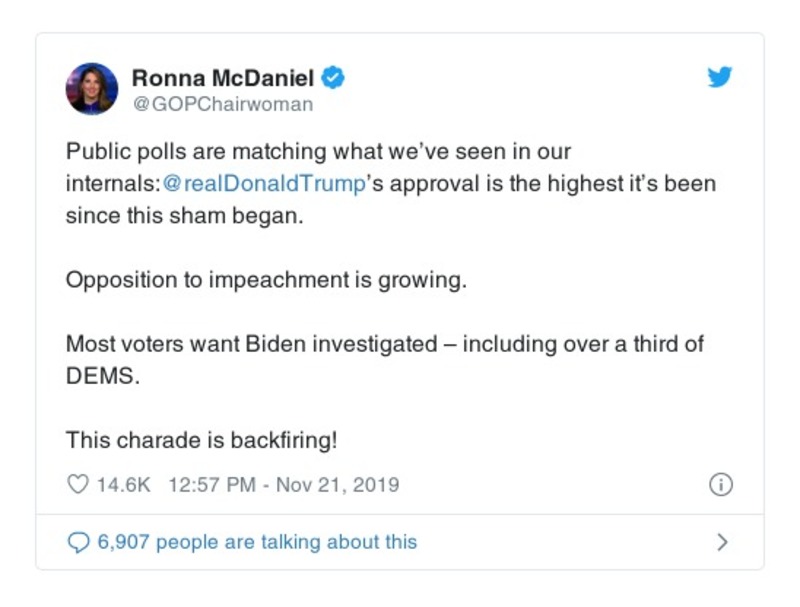
Task: Open the tweet info circle icon
Action: [x=720, y=485]
